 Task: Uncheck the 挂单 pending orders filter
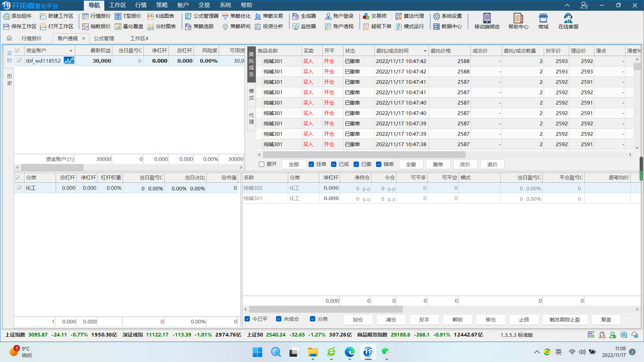click(x=311, y=164)
